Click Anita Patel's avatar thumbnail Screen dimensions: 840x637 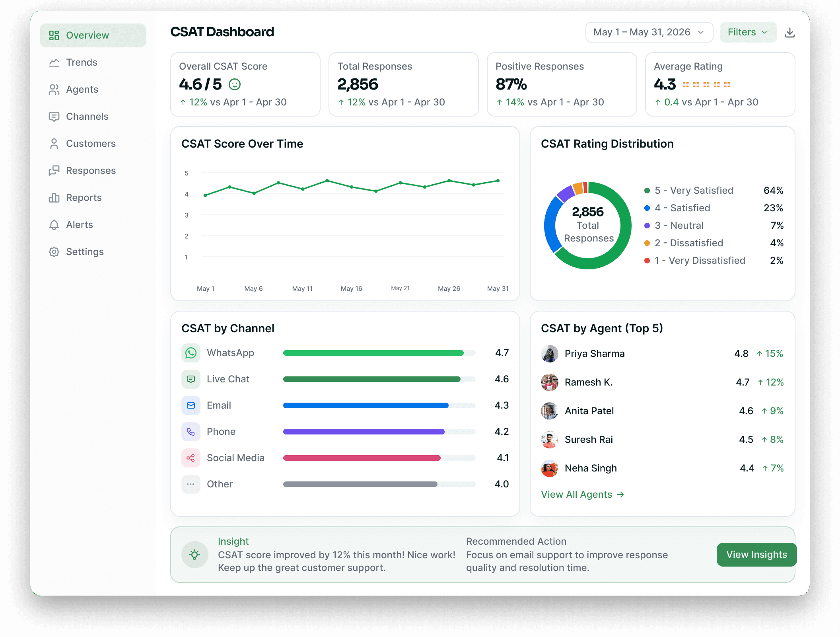pos(550,411)
